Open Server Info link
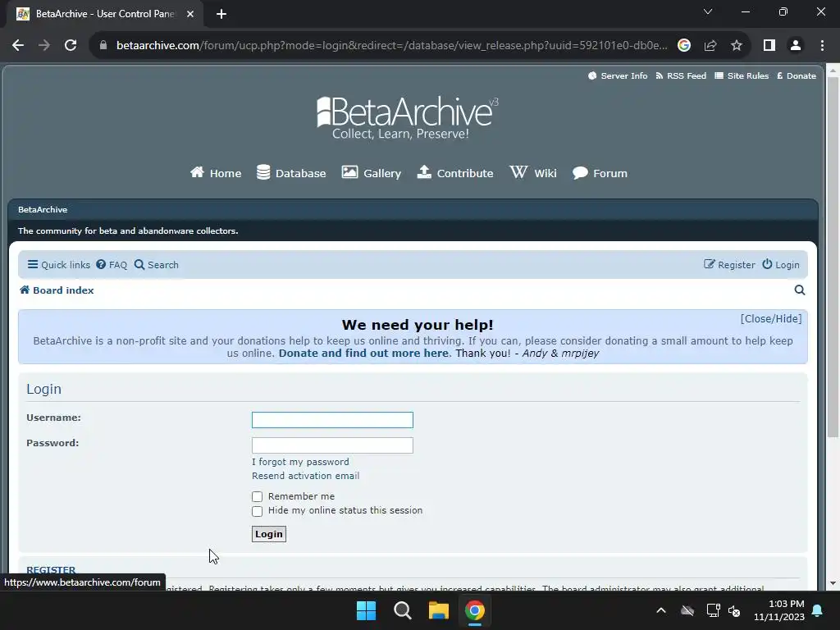 click(x=618, y=76)
